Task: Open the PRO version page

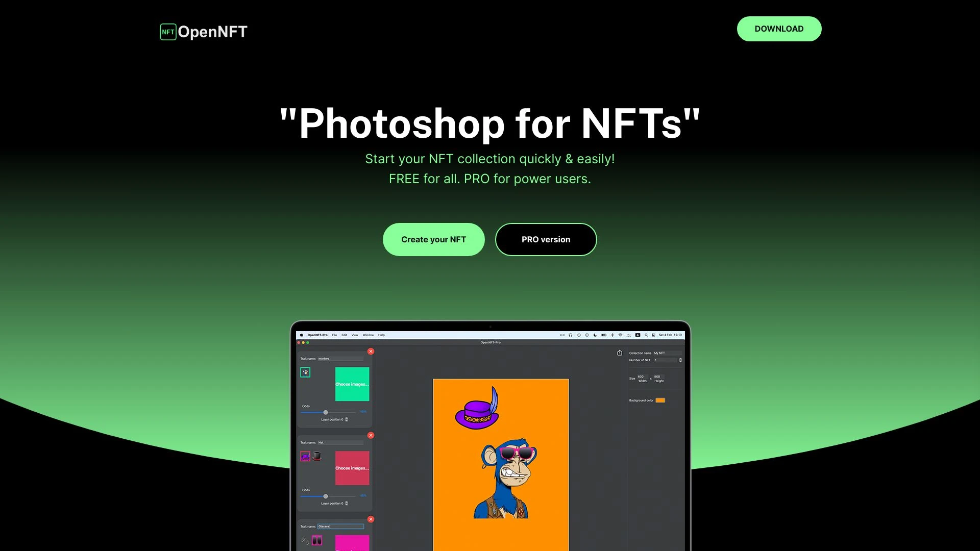Action: click(546, 239)
